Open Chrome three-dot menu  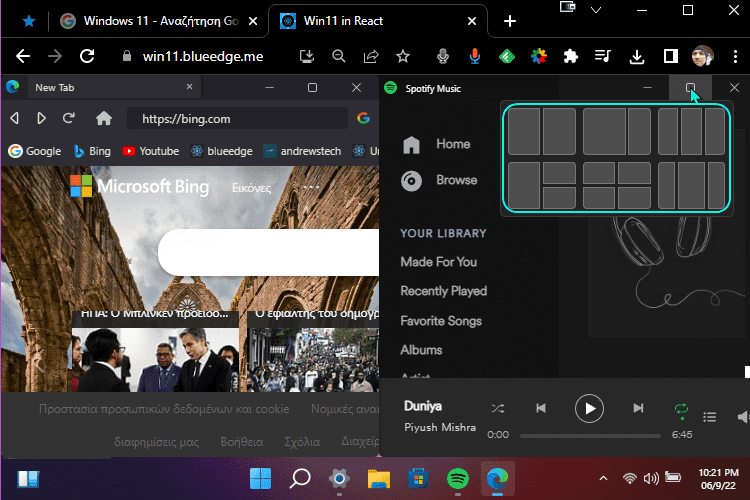(x=735, y=56)
